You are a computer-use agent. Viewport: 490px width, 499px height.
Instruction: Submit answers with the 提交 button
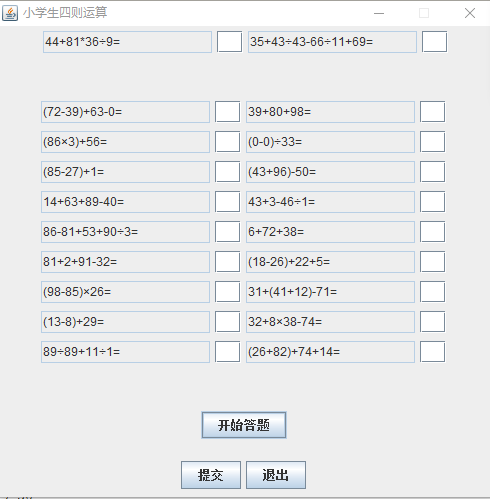pyautogui.click(x=211, y=475)
